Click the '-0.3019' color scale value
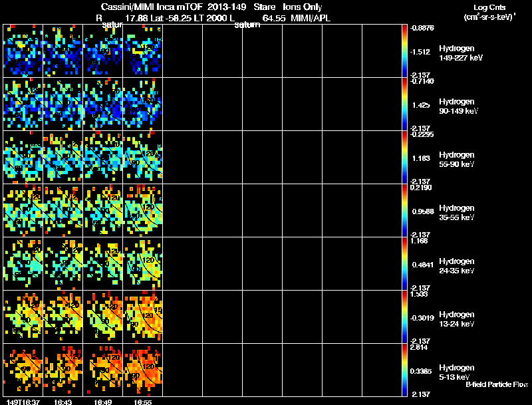Image resolution: width=532 pixels, height=405 pixels. (x=422, y=318)
